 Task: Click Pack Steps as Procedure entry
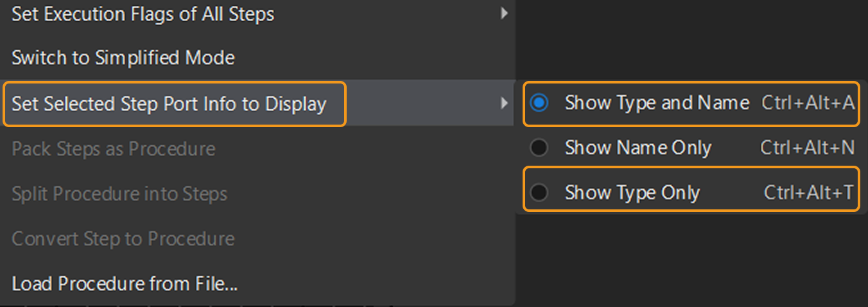point(114,149)
